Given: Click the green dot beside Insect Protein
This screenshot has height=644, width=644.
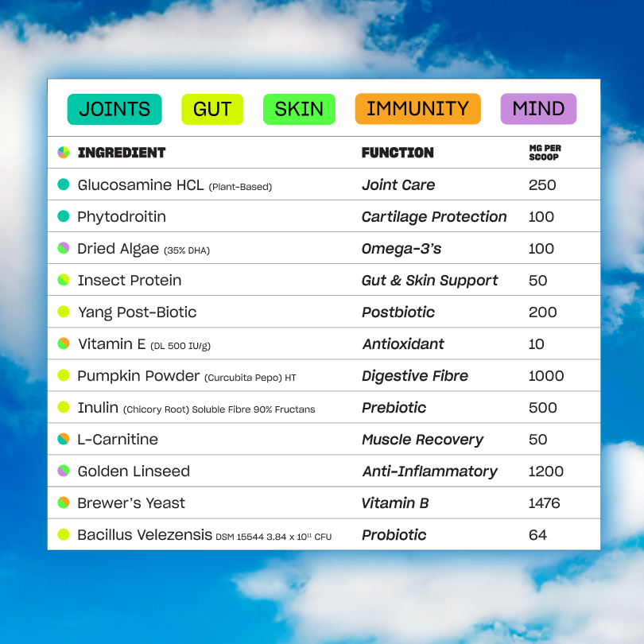Looking at the screenshot, I should [x=64, y=281].
